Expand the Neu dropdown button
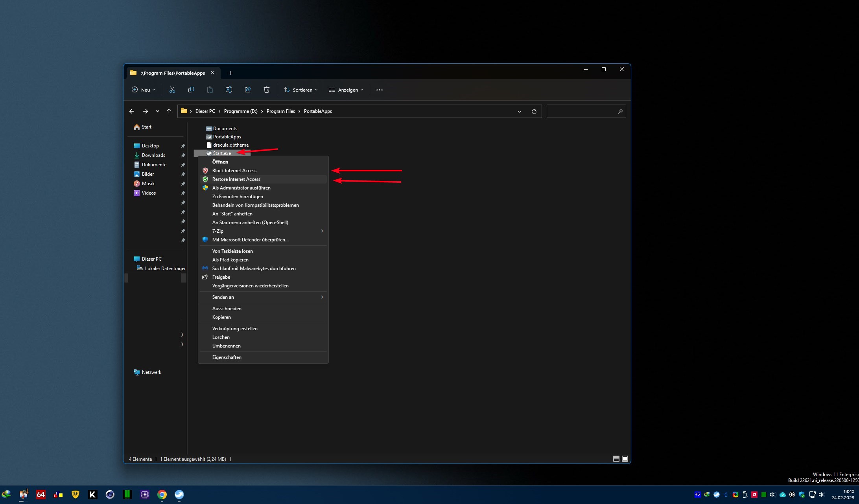This screenshot has height=504, width=859. [x=144, y=90]
